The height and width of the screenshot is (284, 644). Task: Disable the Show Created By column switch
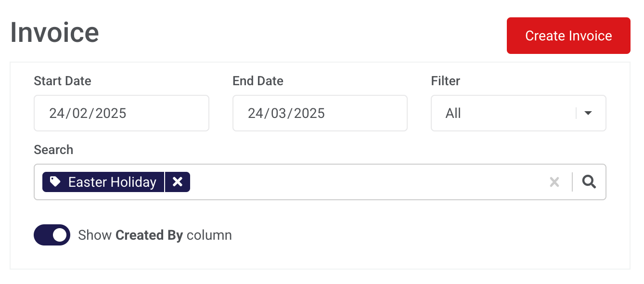[52, 235]
